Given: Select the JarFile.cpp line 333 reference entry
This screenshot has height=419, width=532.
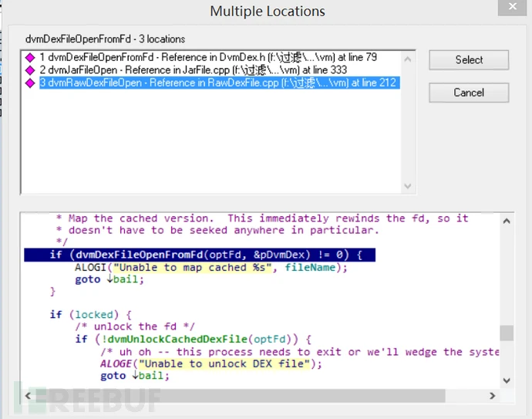Looking at the screenshot, I should (x=193, y=70).
